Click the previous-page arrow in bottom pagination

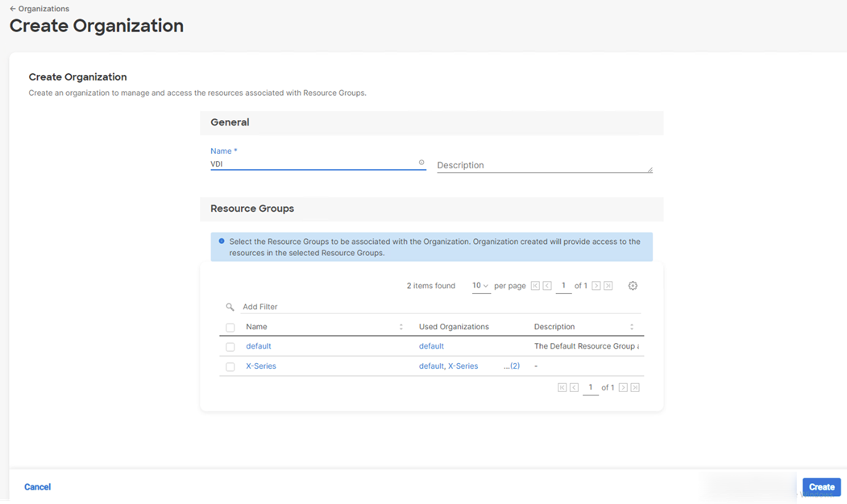point(574,387)
